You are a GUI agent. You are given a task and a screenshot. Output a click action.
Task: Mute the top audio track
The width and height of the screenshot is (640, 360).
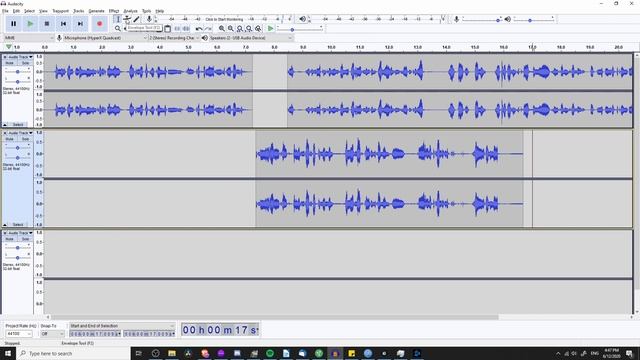point(9,63)
